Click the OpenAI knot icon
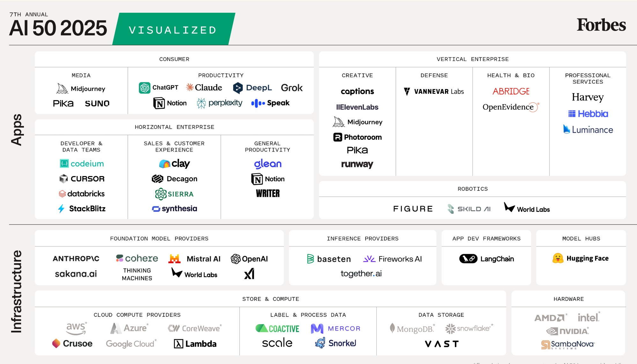The height and width of the screenshot is (364, 637). coord(236,259)
